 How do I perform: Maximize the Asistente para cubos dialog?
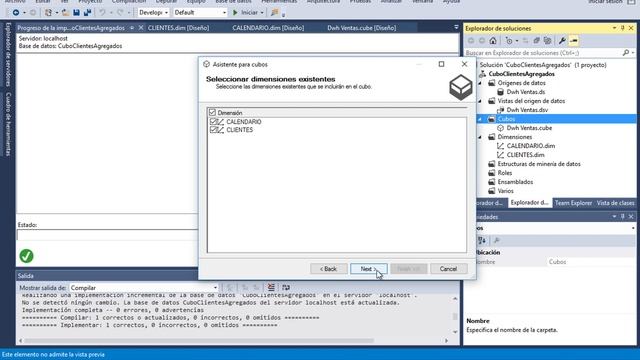coord(441,64)
